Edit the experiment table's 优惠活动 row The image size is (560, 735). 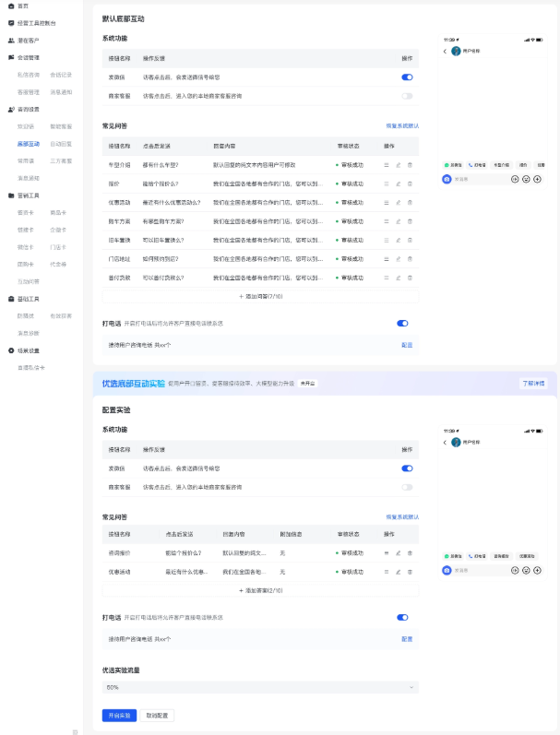tap(399, 572)
